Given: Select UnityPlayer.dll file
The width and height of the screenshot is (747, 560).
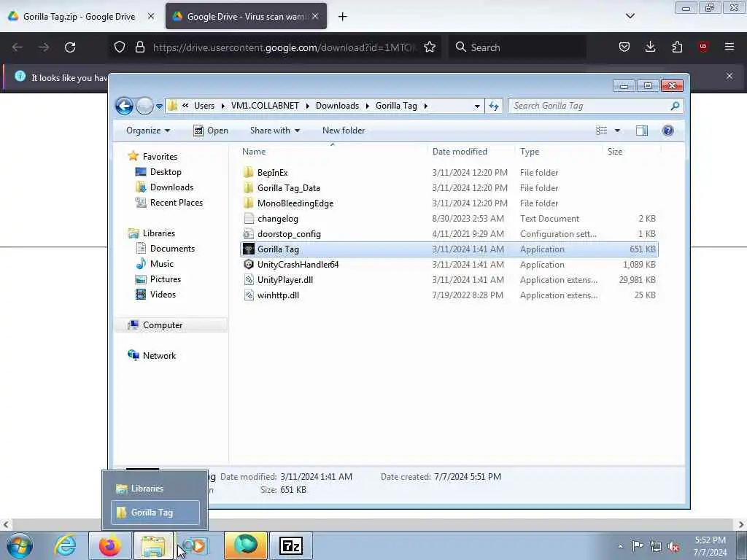Looking at the screenshot, I should click(x=449, y=279).
